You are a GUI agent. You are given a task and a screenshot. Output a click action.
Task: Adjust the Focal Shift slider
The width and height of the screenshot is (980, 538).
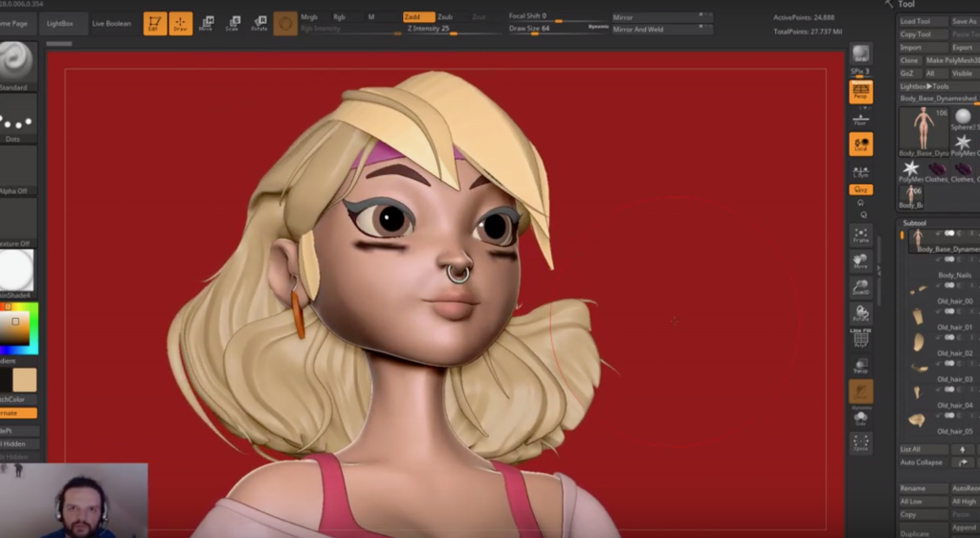tap(558, 17)
